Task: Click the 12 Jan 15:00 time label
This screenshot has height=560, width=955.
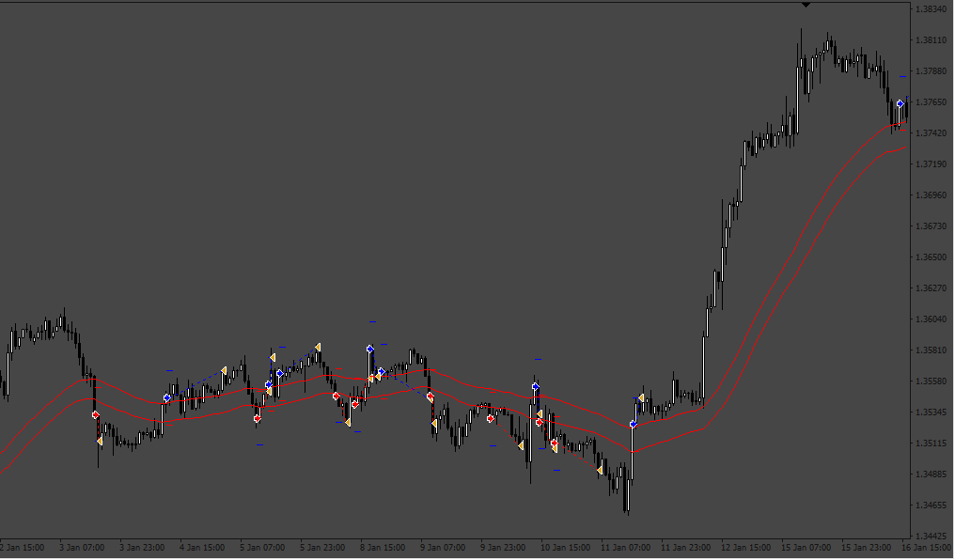Action: 746,548
